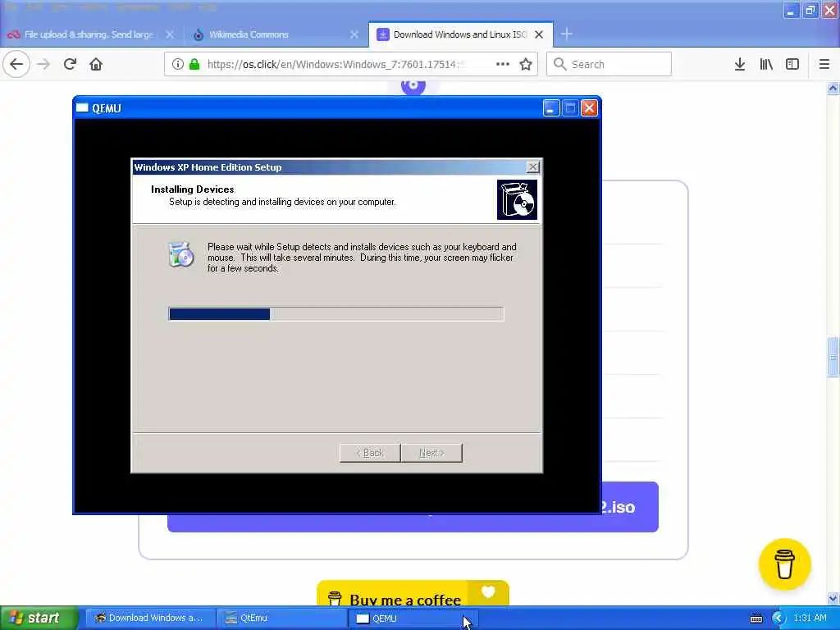The width and height of the screenshot is (840, 630).
Task: Click the QEMU title bar icon
Action: (82, 107)
